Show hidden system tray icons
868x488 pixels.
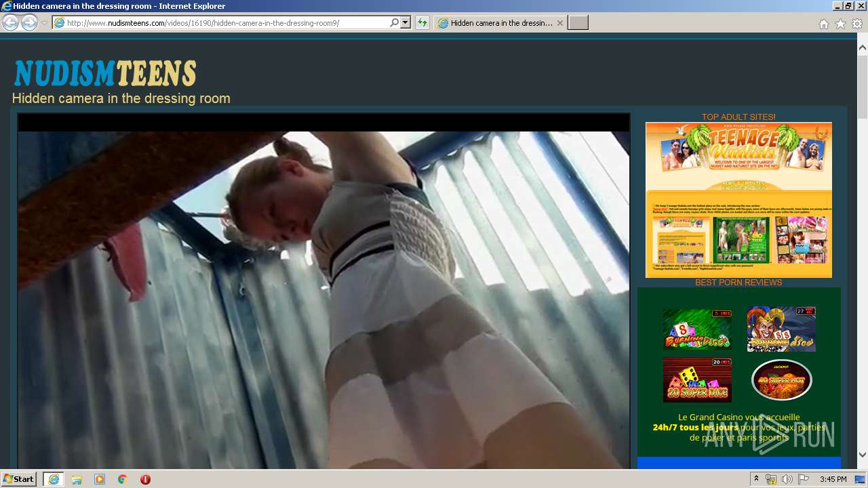[757, 479]
